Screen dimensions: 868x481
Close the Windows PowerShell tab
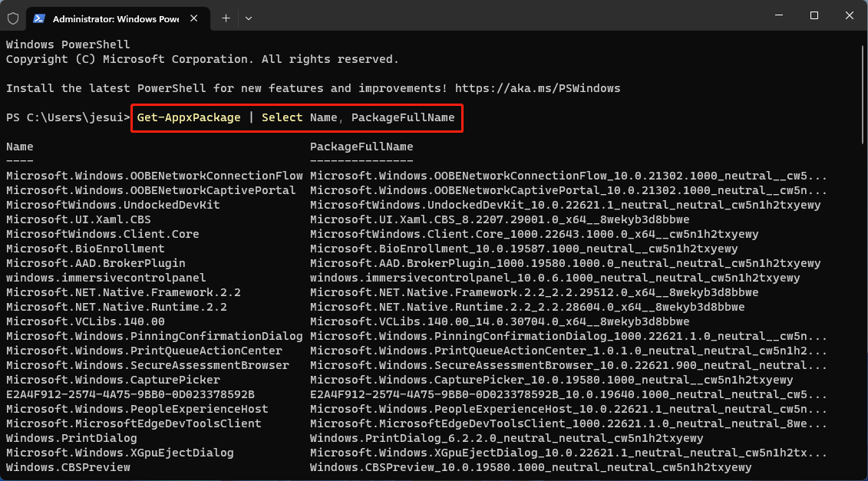click(193, 18)
